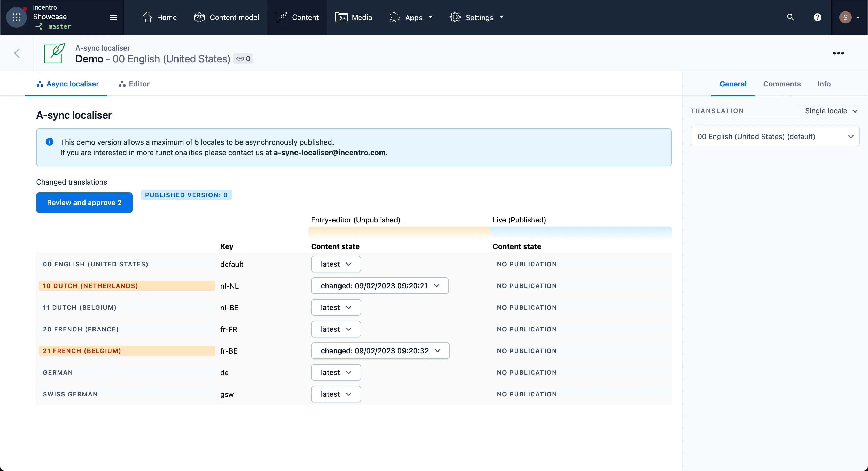Go to Content model in the navigation
This screenshot has width=868, height=471.
(x=227, y=17)
